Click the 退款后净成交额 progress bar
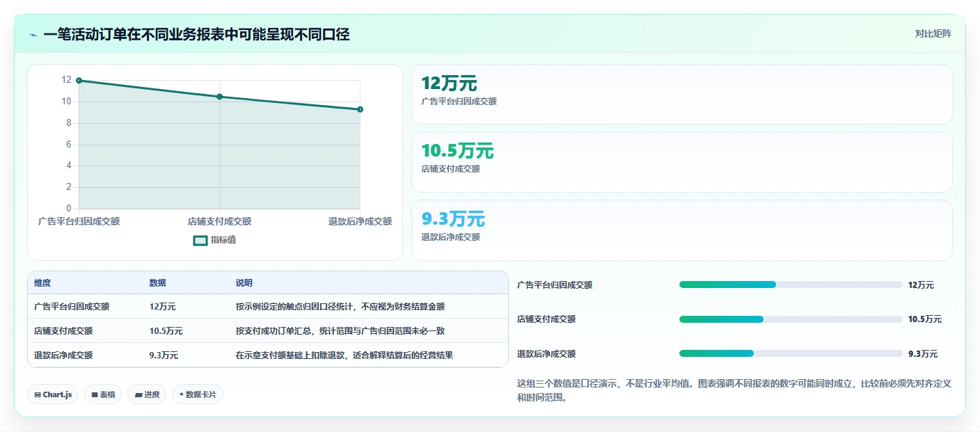980x432 pixels. [791, 353]
